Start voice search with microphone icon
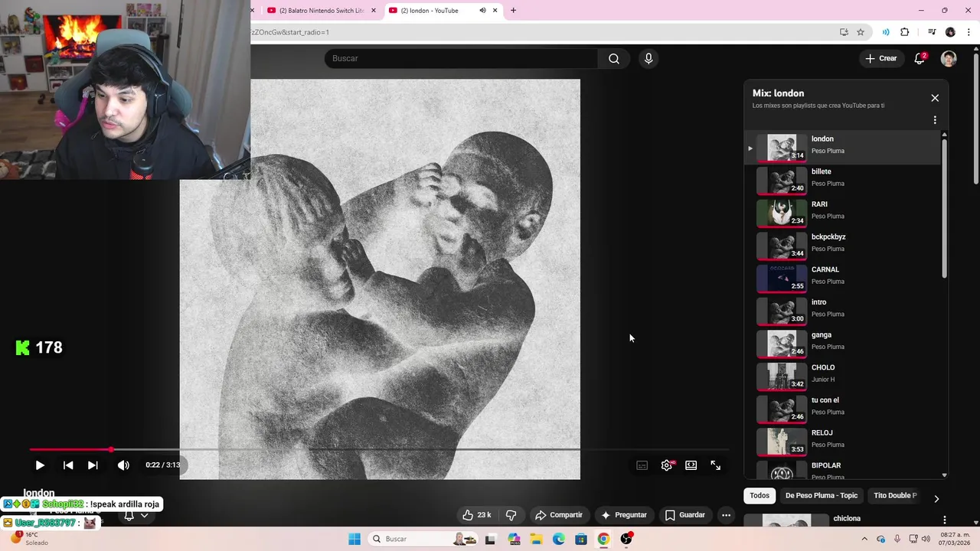Screen dimensions: 980x551 (648, 59)
